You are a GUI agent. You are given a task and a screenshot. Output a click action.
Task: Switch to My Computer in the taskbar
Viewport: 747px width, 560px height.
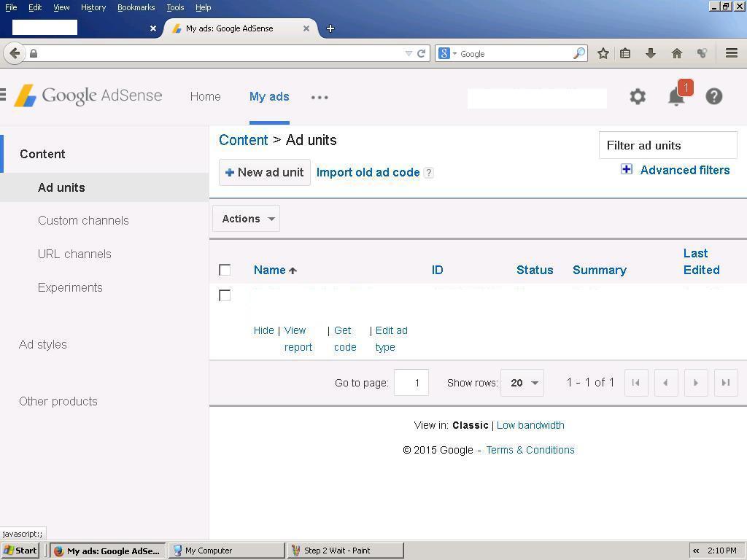pyautogui.click(x=227, y=551)
